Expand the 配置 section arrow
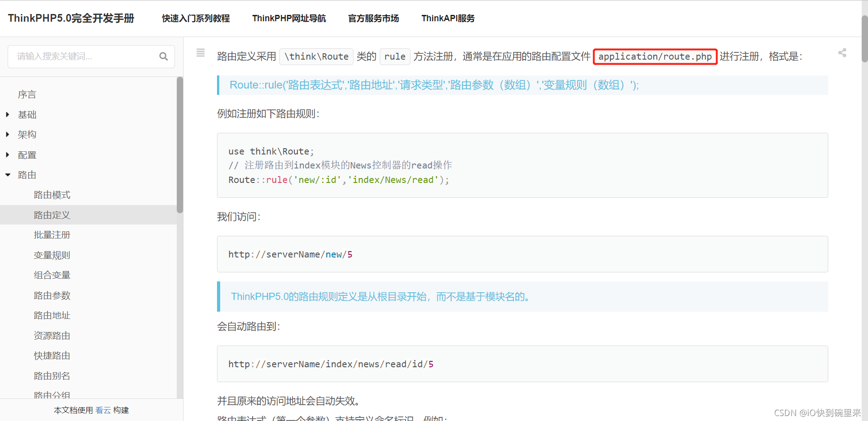The height and width of the screenshot is (421, 868). tap(8, 155)
